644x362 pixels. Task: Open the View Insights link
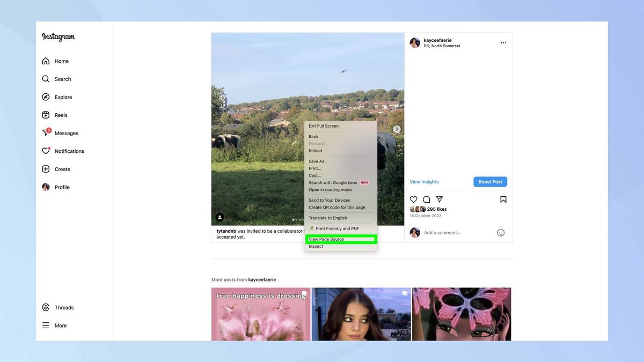click(424, 181)
